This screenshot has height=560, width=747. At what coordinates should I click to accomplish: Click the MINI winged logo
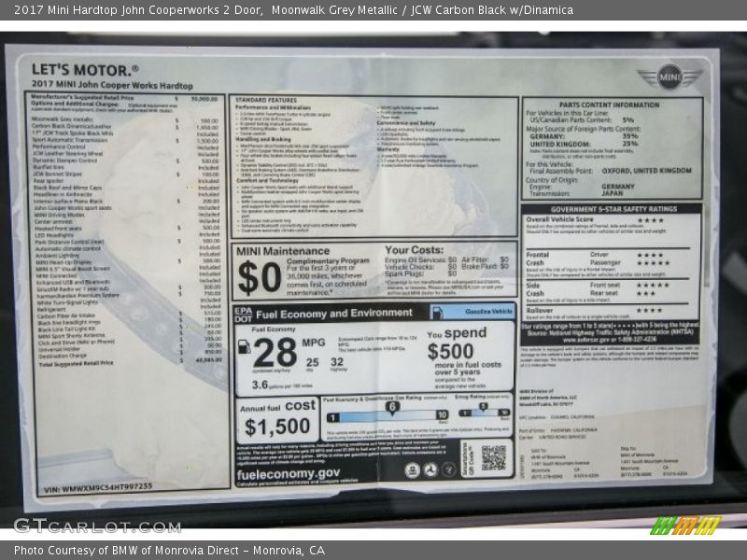point(669,76)
